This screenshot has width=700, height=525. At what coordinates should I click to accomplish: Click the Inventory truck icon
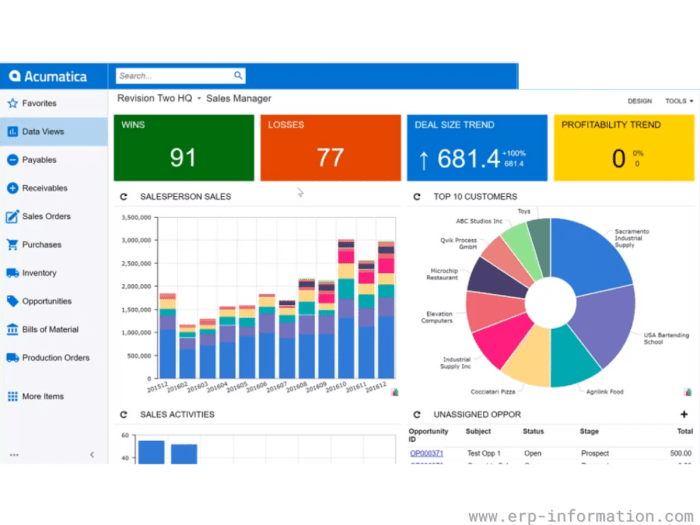click(13, 273)
